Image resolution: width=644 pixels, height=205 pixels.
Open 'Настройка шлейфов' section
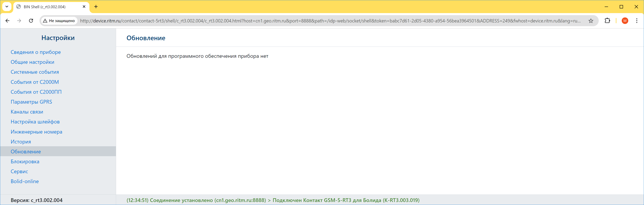[x=35, y=122]
